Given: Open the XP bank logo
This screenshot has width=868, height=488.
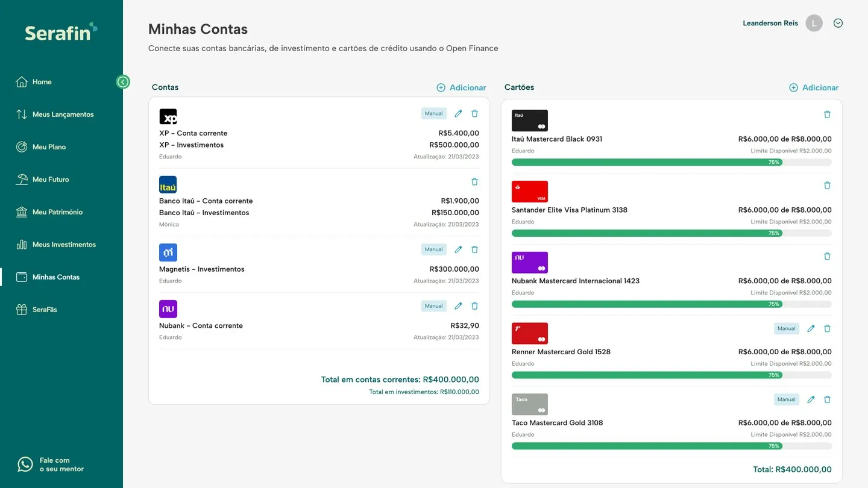Looking at the screenshot, I should click(168, 117).
